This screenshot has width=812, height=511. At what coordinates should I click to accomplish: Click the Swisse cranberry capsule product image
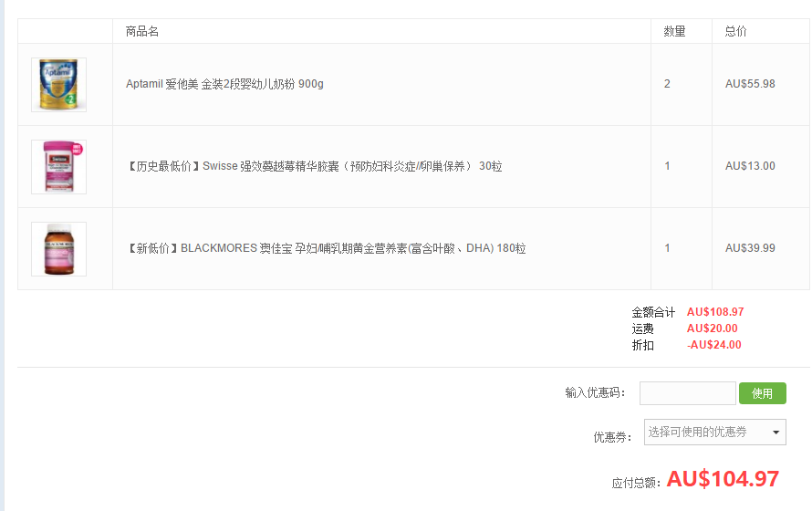pos(58,167)
